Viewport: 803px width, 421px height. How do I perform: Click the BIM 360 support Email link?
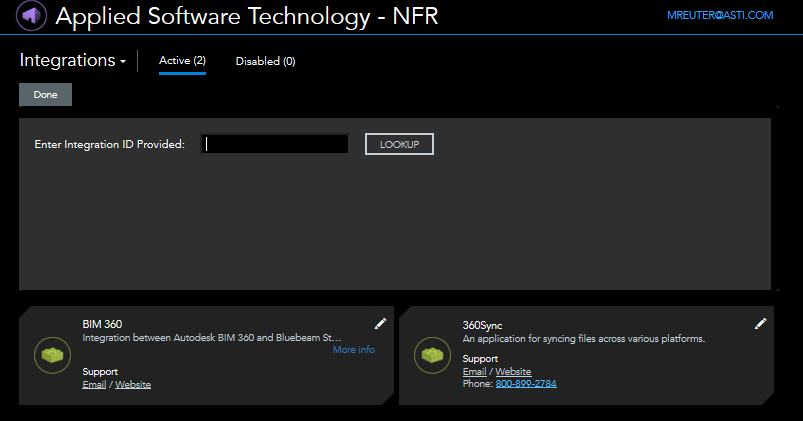pos(94,384)
